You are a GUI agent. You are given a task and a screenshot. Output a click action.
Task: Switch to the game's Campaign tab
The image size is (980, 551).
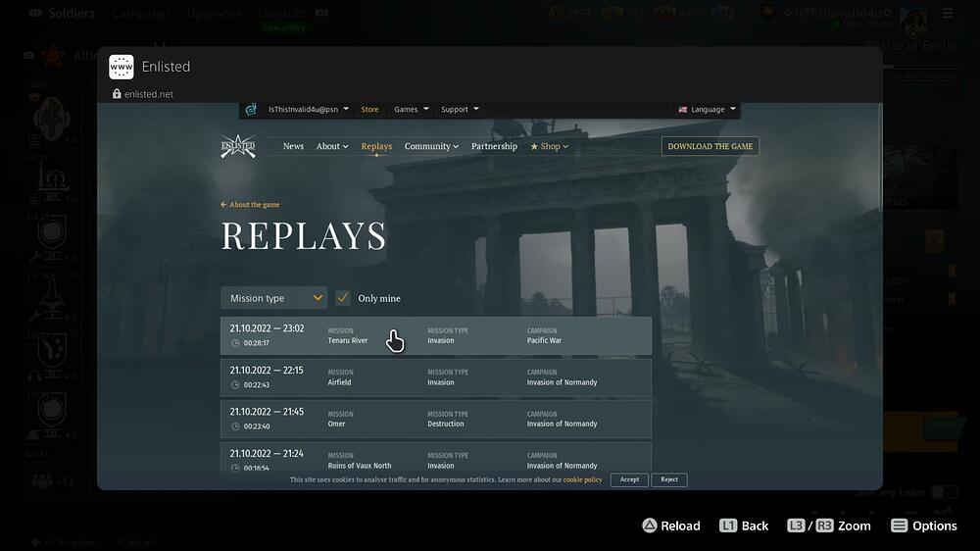140,13
